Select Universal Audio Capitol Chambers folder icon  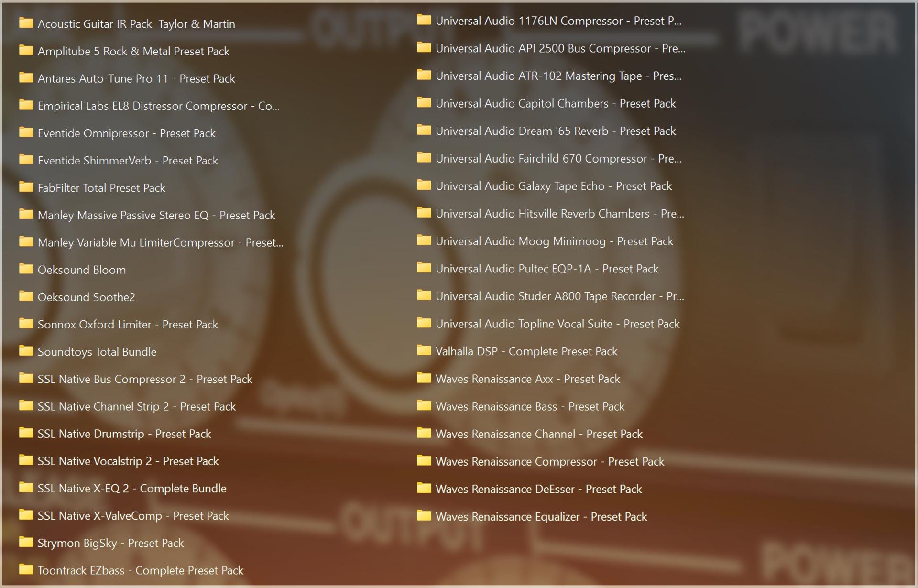click(424, 102)
